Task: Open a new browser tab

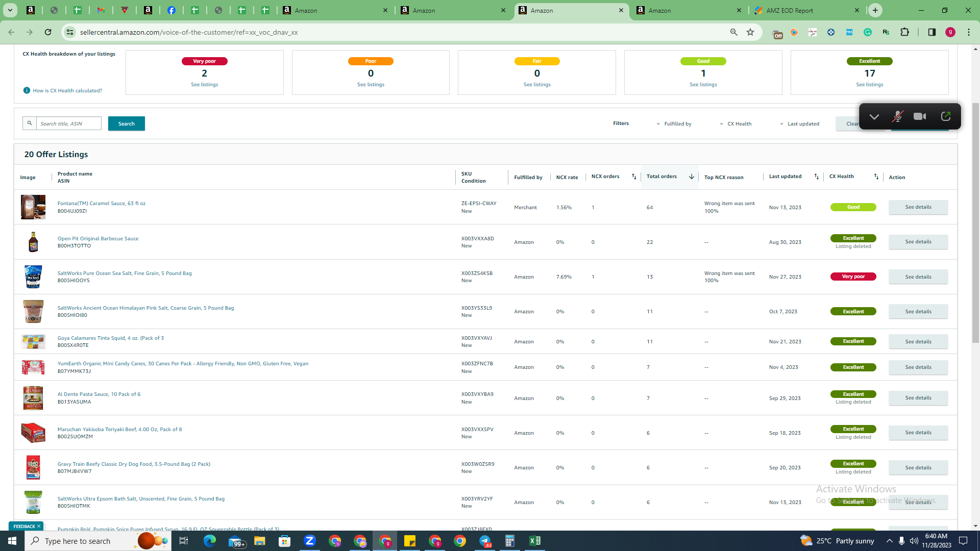Action: (x=875, y=10)
